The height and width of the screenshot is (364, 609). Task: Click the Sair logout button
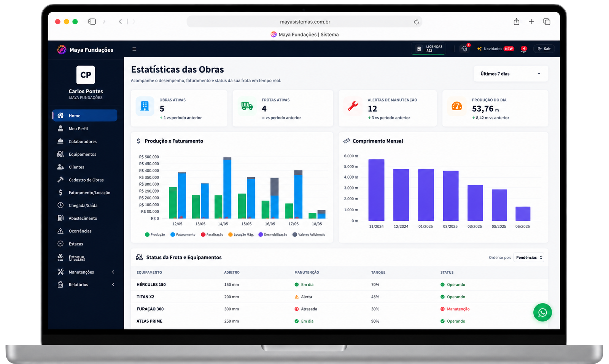(544, 49)
